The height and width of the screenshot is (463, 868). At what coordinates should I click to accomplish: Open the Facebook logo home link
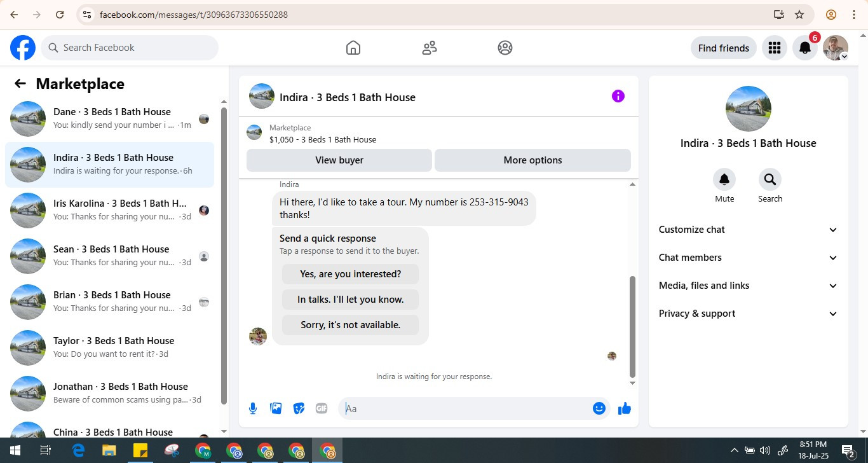point(23,48)
